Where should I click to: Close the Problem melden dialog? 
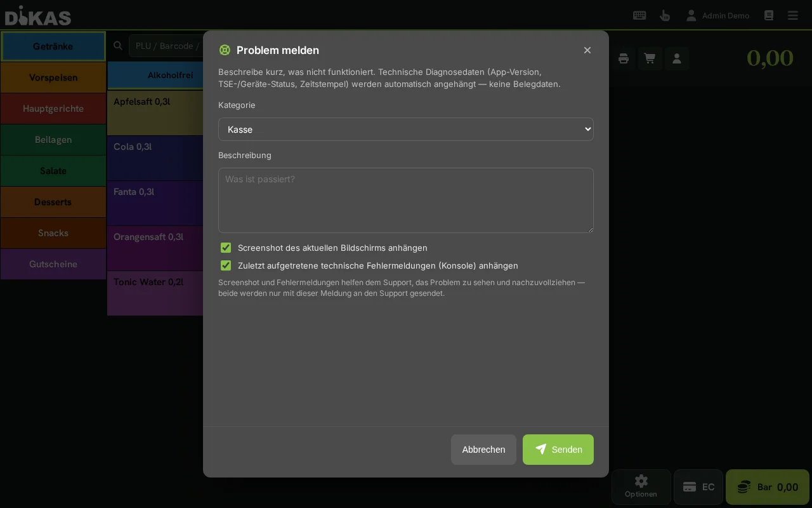click(x=587, y=50)
